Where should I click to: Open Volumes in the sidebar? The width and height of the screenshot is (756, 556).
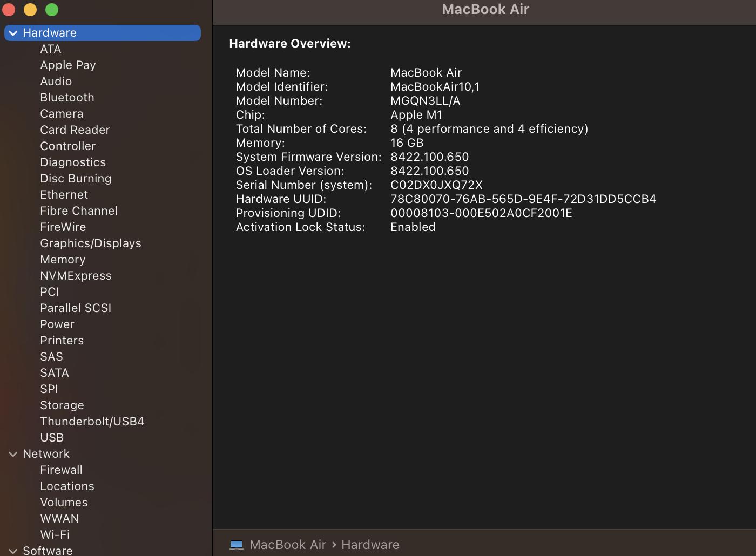(64, 503)
